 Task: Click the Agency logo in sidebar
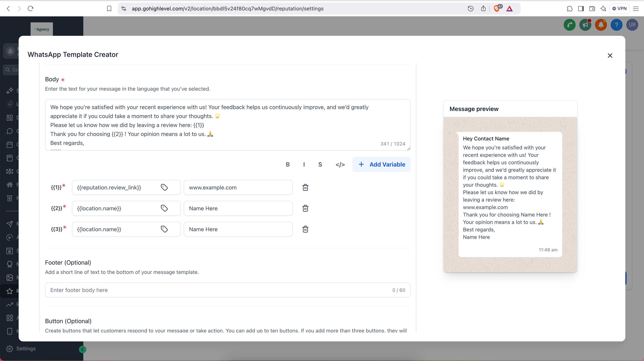pos(42,29)
